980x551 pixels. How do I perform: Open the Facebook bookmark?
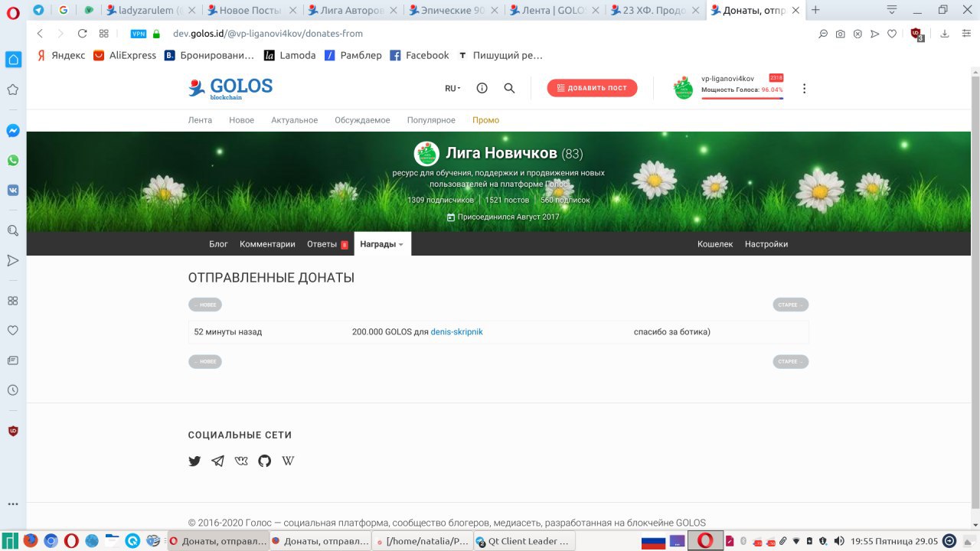(420, 55)
